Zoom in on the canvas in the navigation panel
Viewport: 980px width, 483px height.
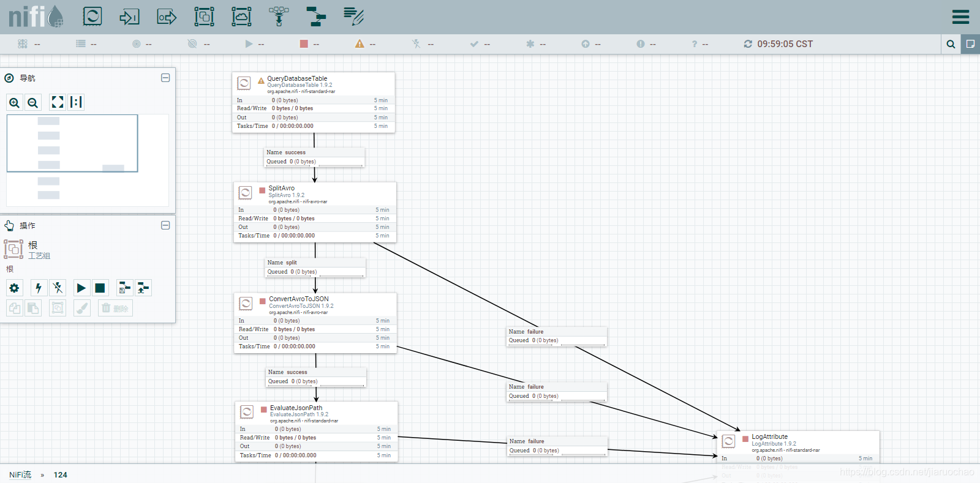[x=15, y=102]
